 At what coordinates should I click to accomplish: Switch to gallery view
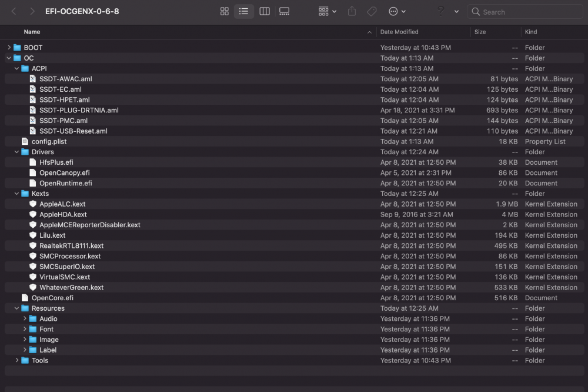coord(284,11)
